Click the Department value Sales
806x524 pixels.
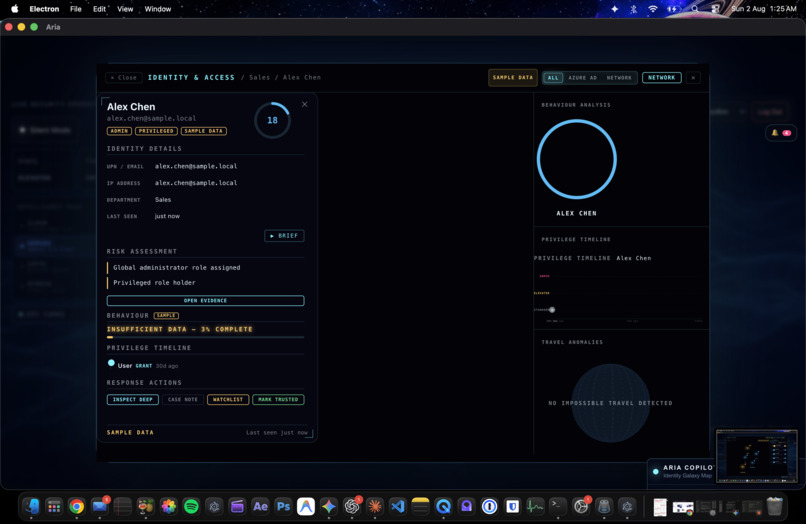tap(163, 200)
